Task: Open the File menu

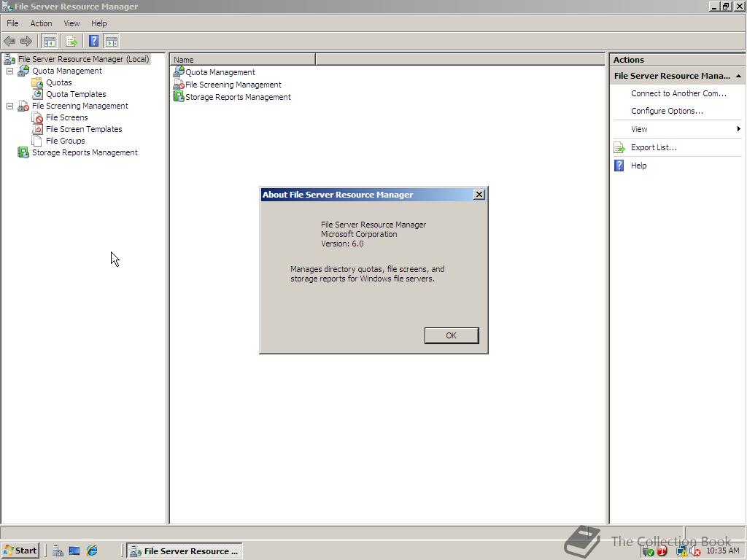Action: pyautogui.click(x=12, y=23)
